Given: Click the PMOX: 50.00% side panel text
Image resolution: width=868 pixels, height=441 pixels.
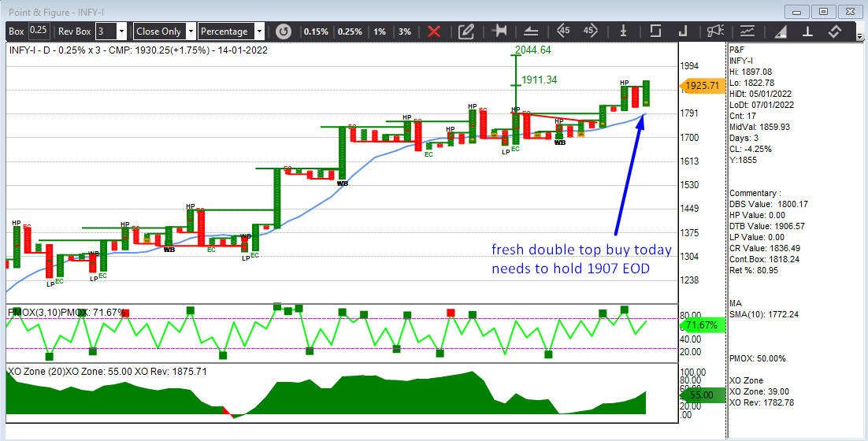Looking at the screenshot, I should (757, 358).
